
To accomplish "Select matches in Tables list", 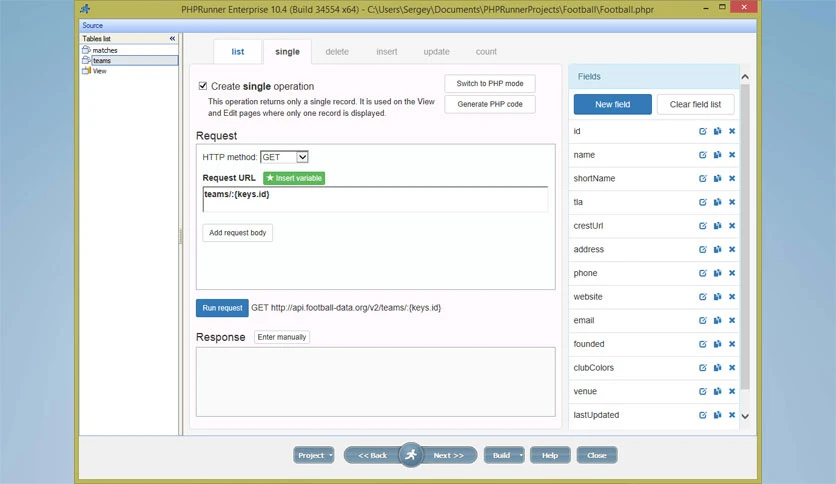I will 104,50.
